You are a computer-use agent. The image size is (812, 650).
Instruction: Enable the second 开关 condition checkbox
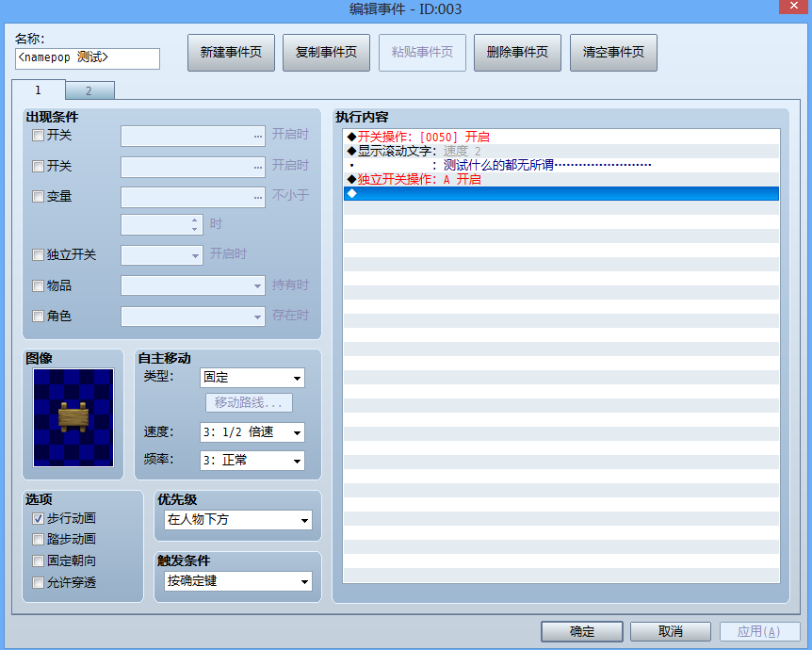(38, 166)
